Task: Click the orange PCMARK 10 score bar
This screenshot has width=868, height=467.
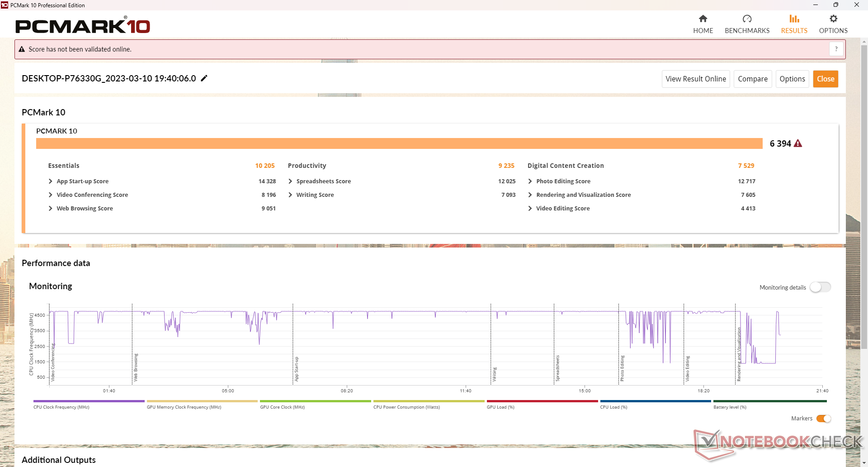Action: click(x=399, y=143)
